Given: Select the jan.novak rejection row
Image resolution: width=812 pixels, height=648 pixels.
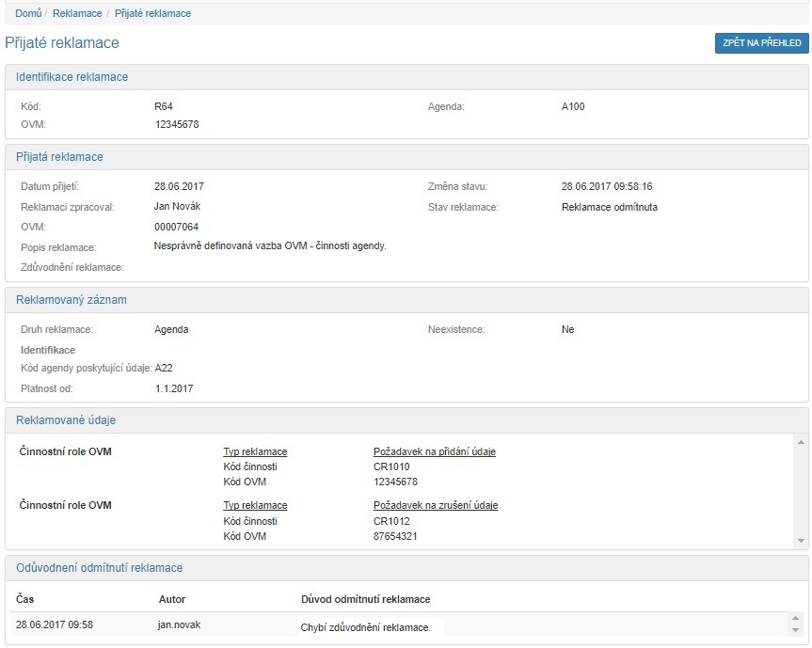Looking at the screenshot, I should [179, 624].
